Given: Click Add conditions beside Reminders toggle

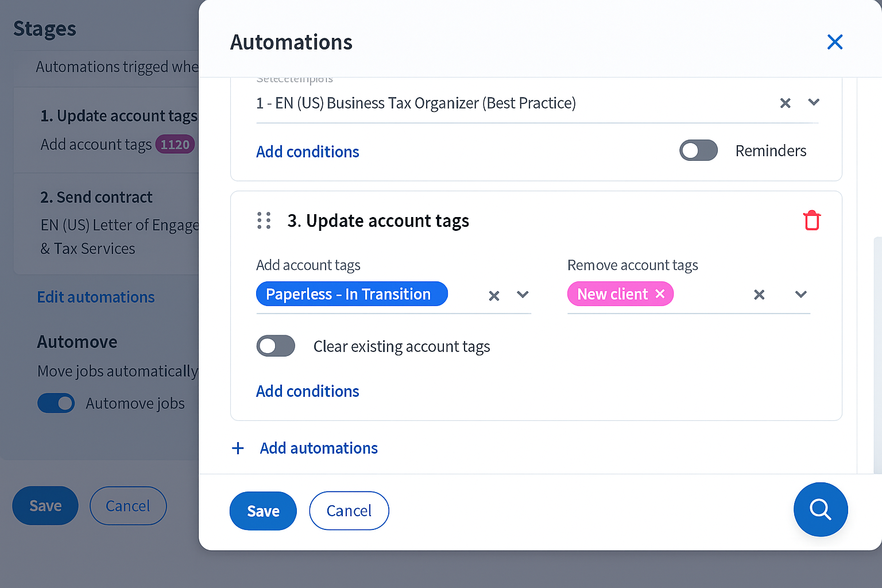Looking at the screenshot, I should pyautogui.click(x=307, y=152).
